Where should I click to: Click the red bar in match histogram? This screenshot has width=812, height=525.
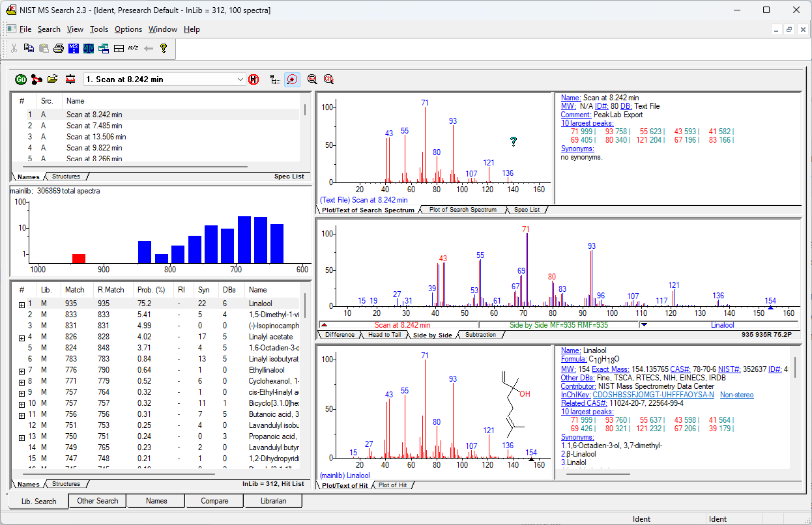[x=79, y=258]
